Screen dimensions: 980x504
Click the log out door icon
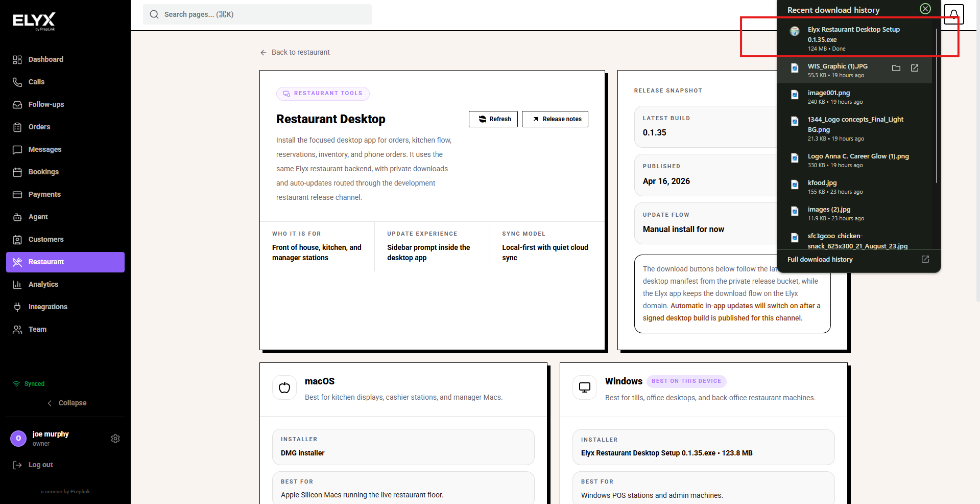17,465
